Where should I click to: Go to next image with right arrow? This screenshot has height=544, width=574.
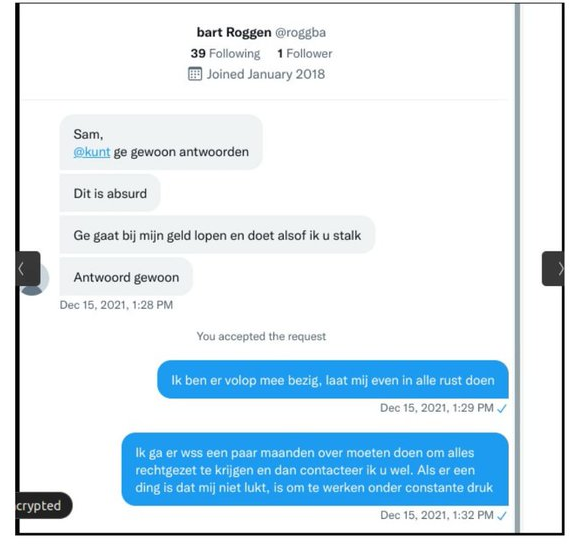553,268
